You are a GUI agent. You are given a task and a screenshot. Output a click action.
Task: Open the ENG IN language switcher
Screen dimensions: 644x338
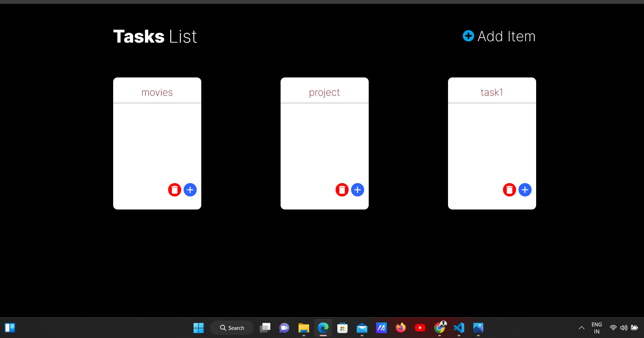click(x=597, y=328)
